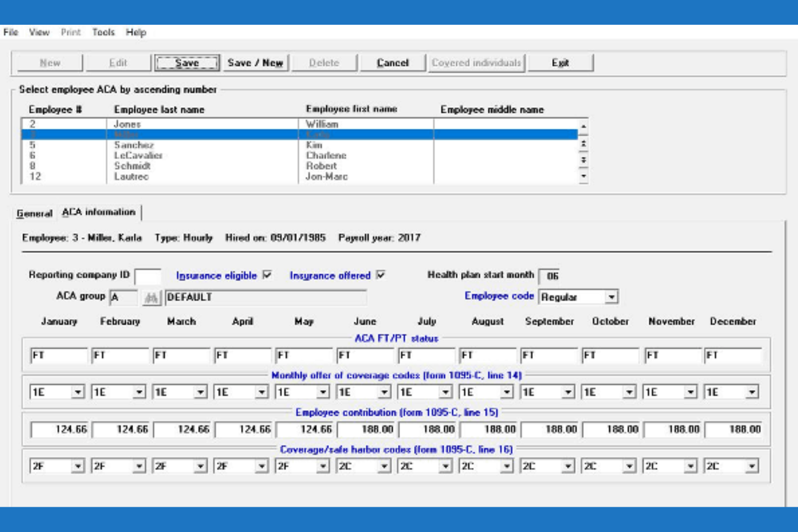Open the Employee code dropdown

(611, 297)
